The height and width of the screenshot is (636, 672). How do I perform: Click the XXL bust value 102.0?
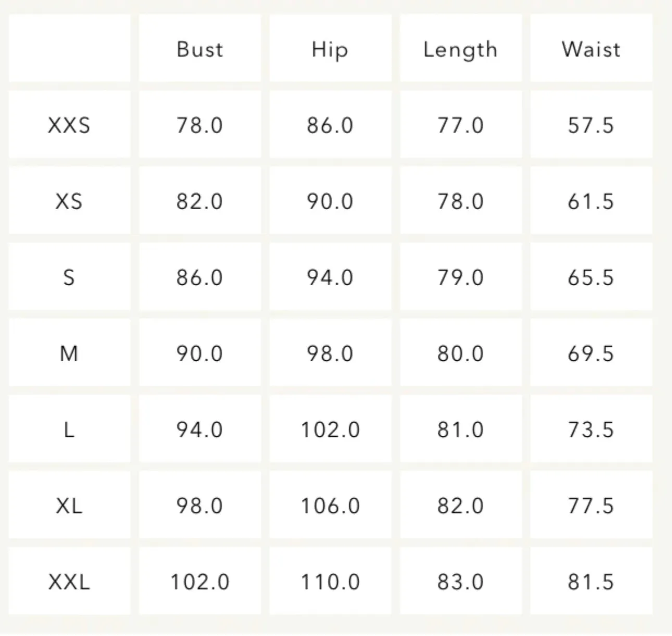point(200,582)
